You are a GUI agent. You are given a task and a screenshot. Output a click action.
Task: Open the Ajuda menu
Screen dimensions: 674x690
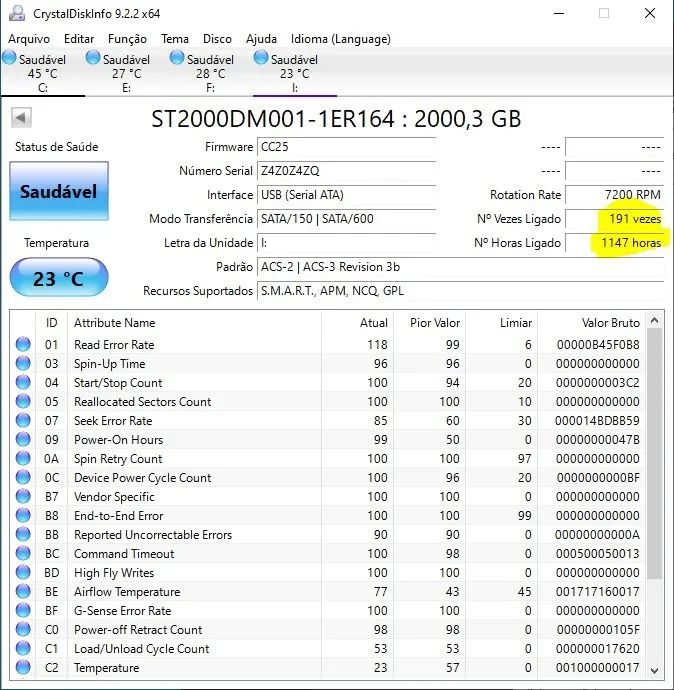[x=261, y=39]
